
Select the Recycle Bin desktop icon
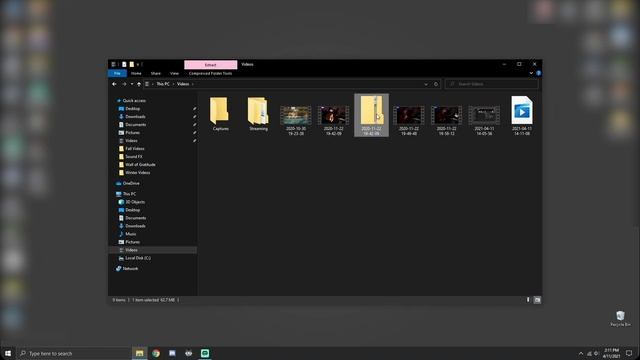tap(620, 318)
